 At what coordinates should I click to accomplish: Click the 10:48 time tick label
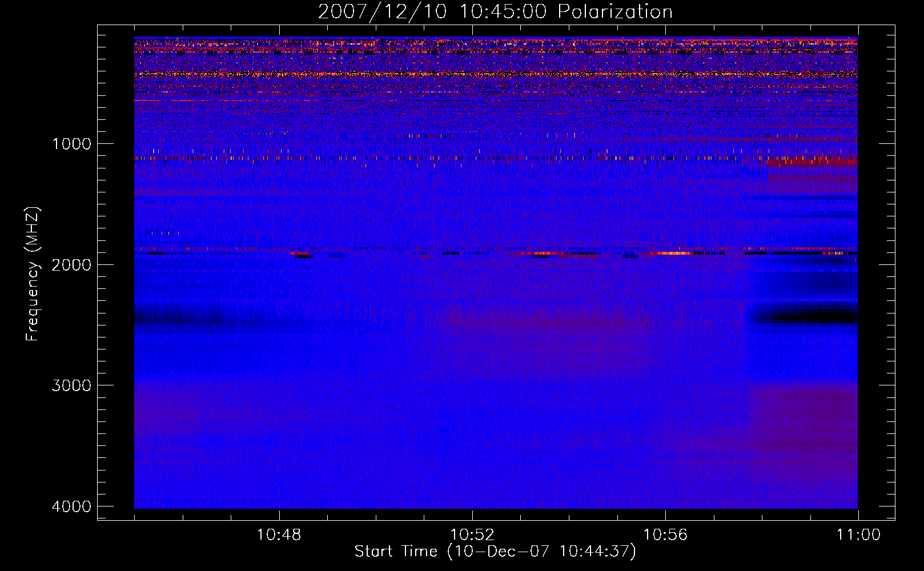[x=279, y=535]
